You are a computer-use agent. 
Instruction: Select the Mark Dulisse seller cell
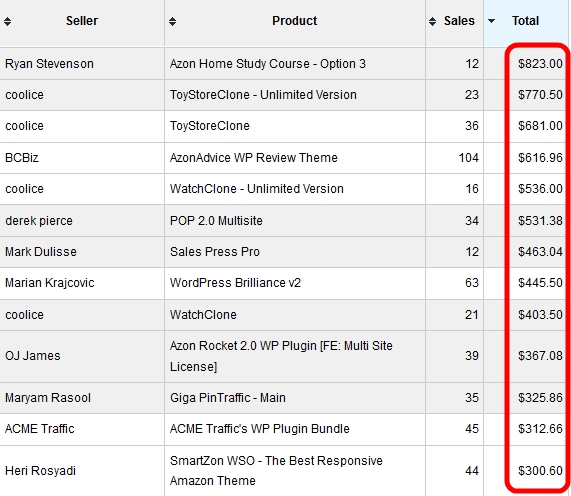[x=41, y=252]
